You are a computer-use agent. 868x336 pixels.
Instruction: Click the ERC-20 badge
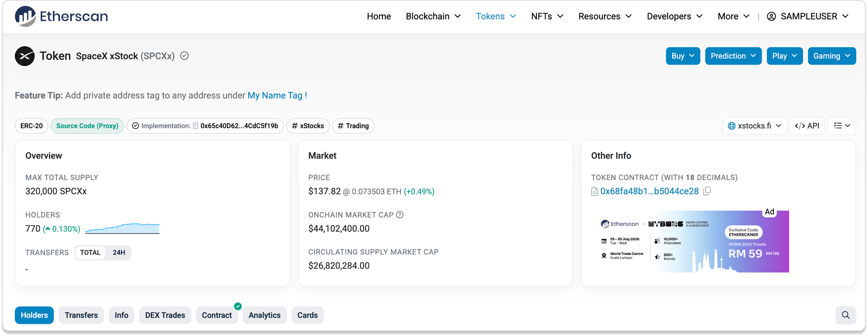point(32,126)
